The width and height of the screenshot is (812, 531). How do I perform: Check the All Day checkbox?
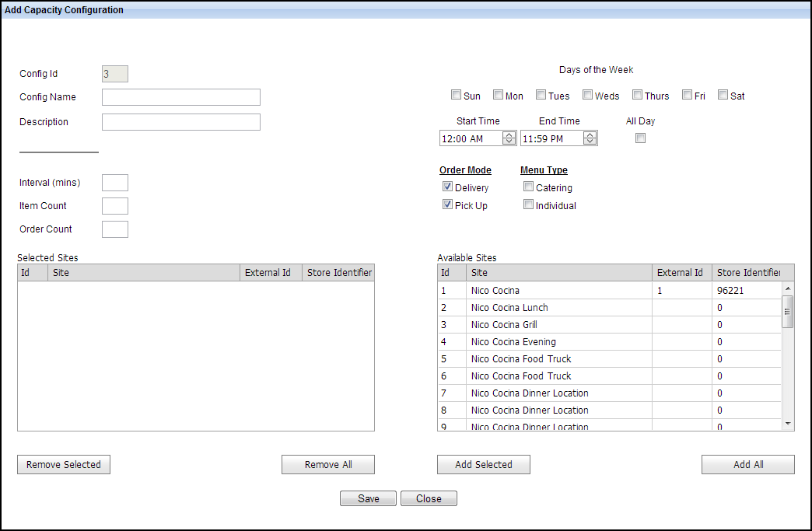[x=640, y=138]
